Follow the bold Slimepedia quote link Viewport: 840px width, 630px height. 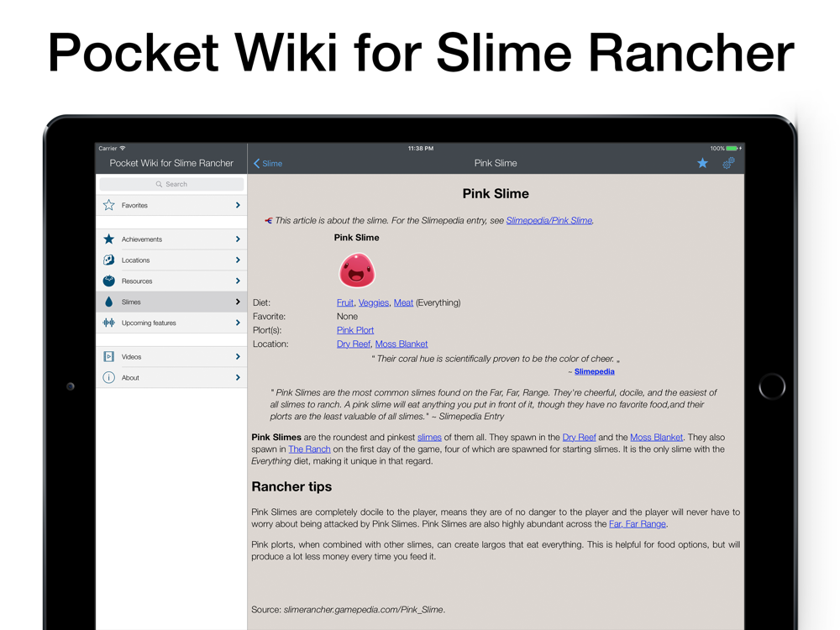tap(594, 371)
